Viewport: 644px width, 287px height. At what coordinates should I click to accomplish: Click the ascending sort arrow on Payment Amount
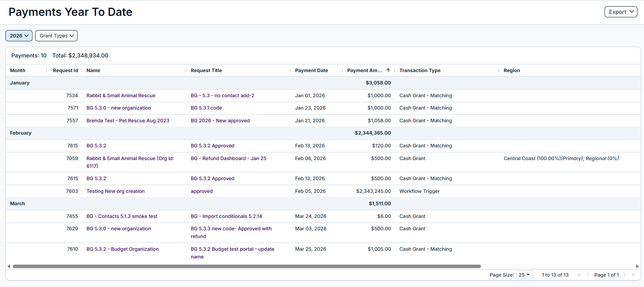point(388,70)
